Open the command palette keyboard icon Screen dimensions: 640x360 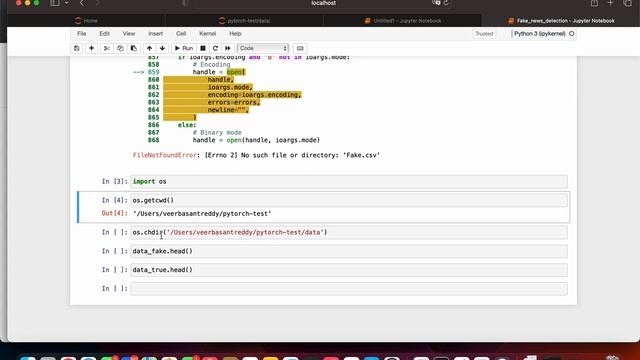300,48
